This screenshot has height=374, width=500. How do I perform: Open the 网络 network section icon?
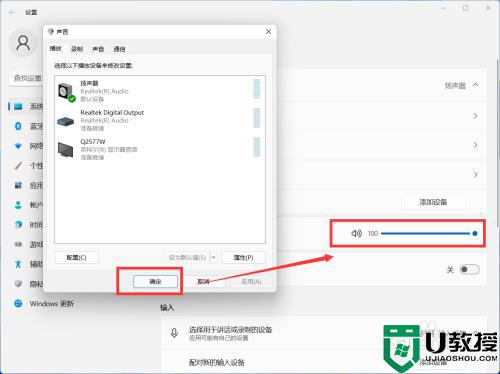[x=18, y=146]
